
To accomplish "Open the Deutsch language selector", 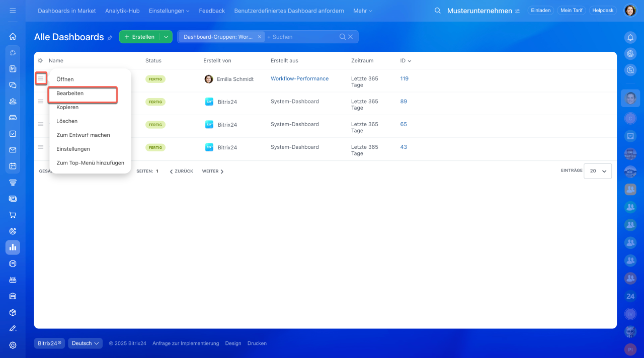I will point(85,343).
